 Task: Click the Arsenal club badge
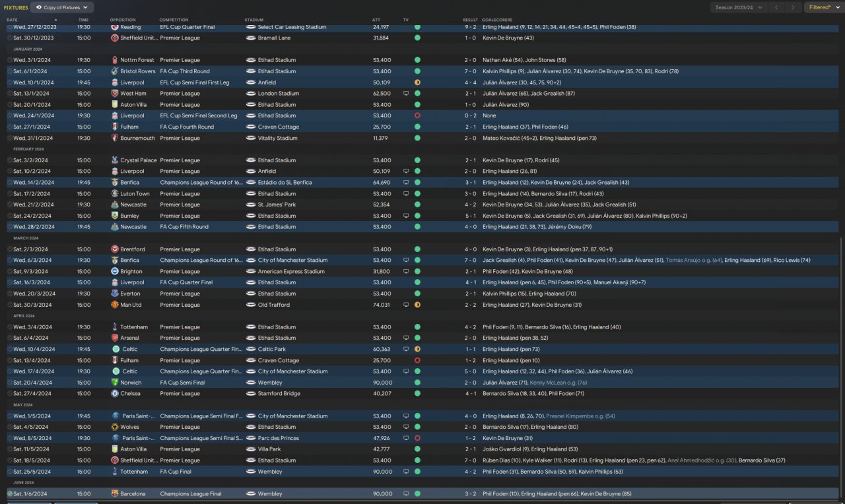click(115, 338)
